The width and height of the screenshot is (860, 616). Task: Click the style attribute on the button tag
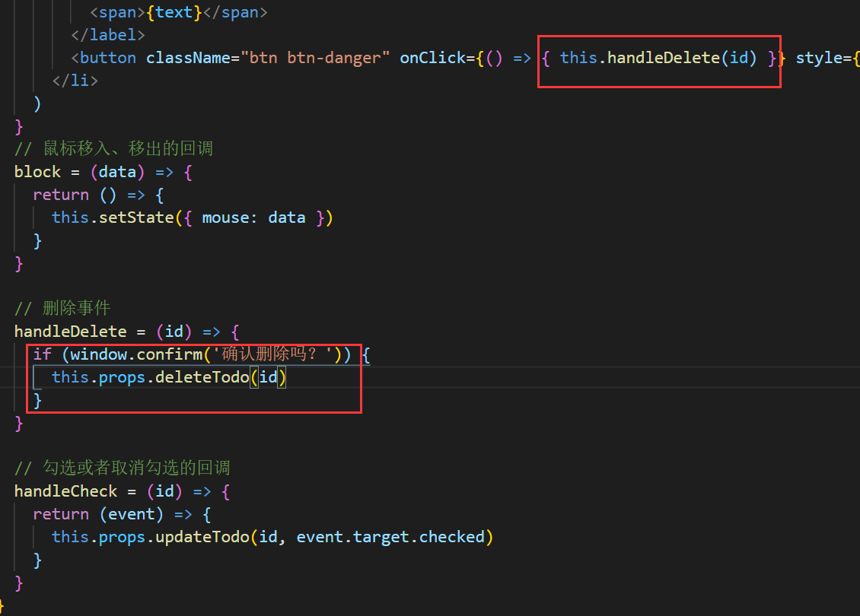click(821, 58)
